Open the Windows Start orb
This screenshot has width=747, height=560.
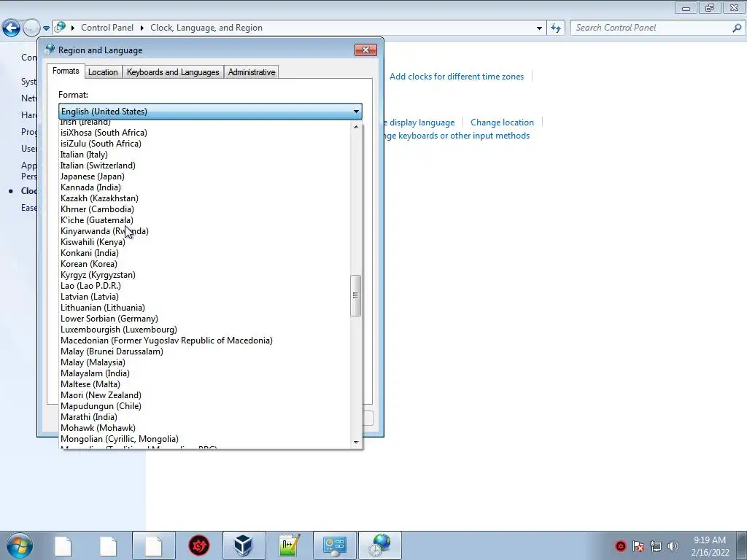[x=19, y=545]
